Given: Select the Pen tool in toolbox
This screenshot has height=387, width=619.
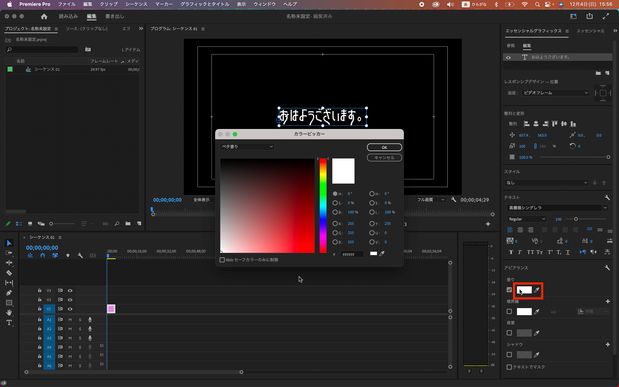Looking at the screenshot, I should (x=9, y=293).
